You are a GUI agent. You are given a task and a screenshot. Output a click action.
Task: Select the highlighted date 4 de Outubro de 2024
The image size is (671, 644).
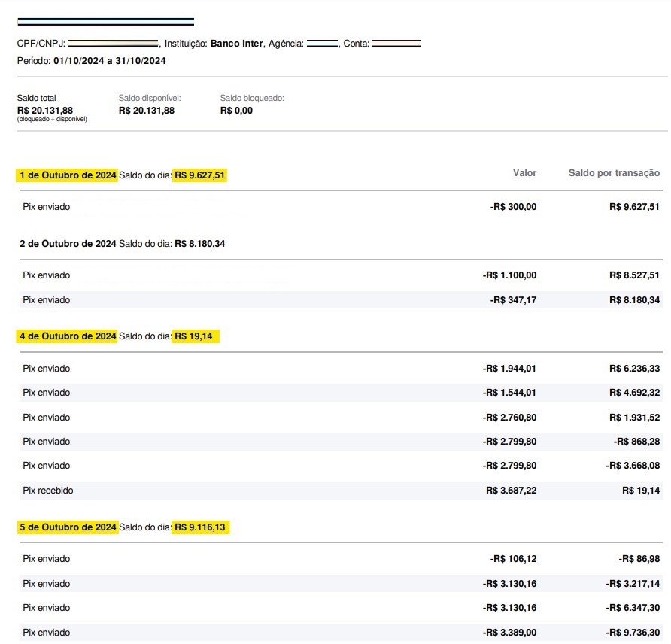click(x=67, y=336)
